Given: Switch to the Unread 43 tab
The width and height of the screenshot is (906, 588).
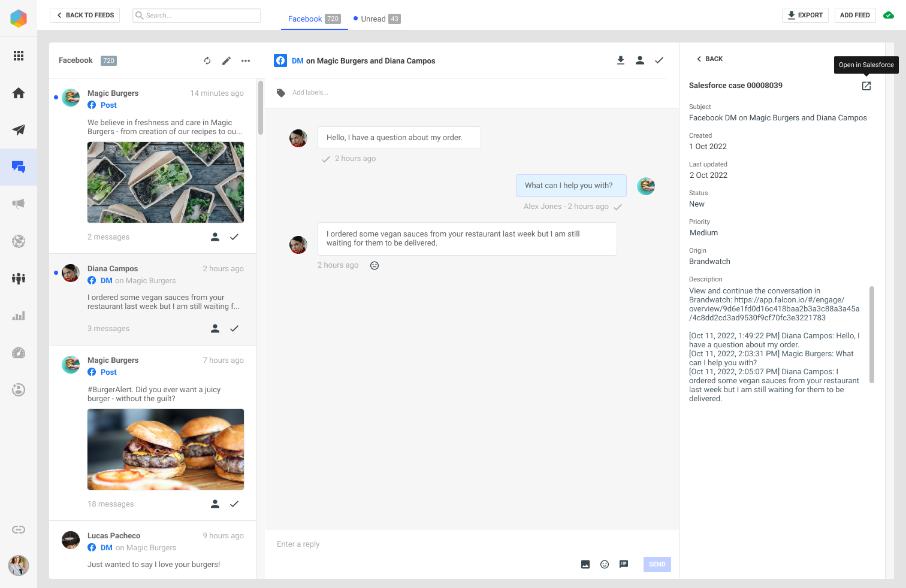Looking at the screenshot, I should [x=377, y=19].
